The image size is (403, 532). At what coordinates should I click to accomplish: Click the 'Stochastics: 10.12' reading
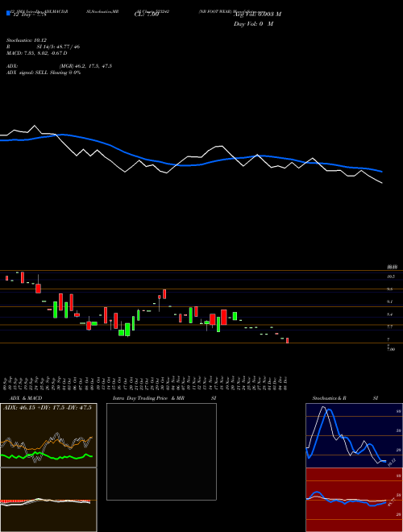[x=27, y=40]
